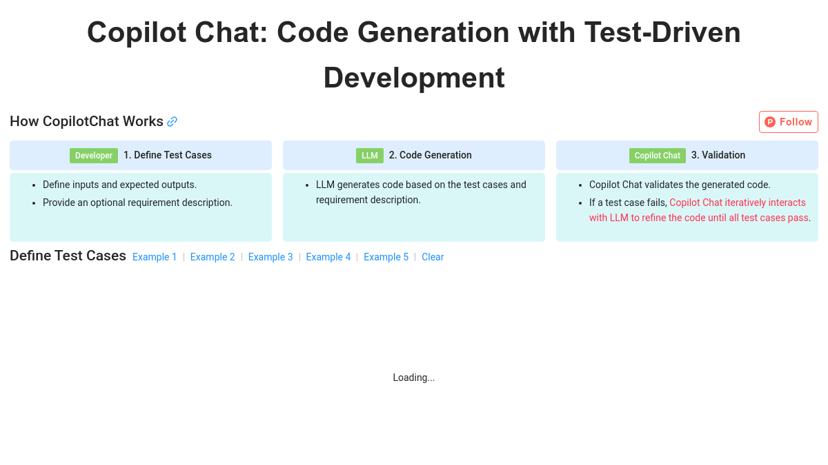
Task: Click the green Developer tag
Action: click(93, 155)
